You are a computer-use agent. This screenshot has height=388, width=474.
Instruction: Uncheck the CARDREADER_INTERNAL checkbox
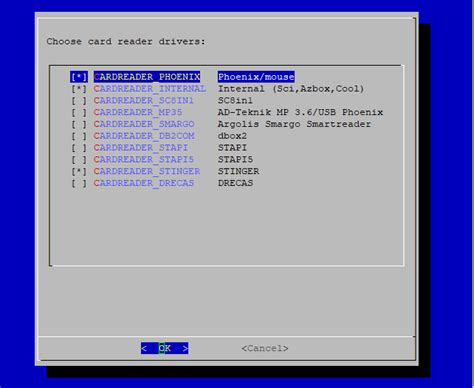79,89
